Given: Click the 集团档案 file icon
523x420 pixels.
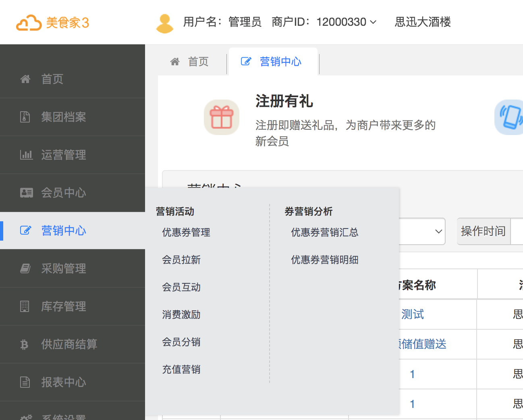Looking at the screenshot, I should 25,117.
